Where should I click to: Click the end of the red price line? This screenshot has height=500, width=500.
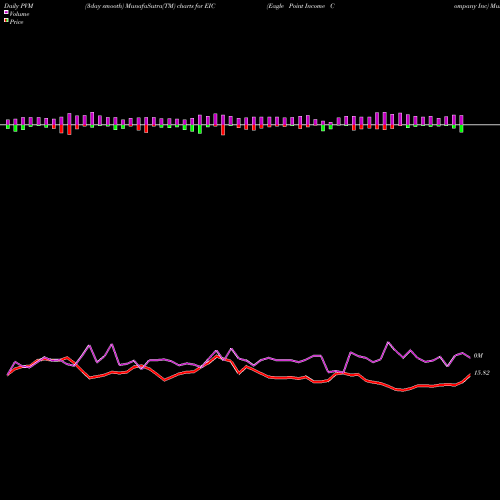click(x=470, y=375)
